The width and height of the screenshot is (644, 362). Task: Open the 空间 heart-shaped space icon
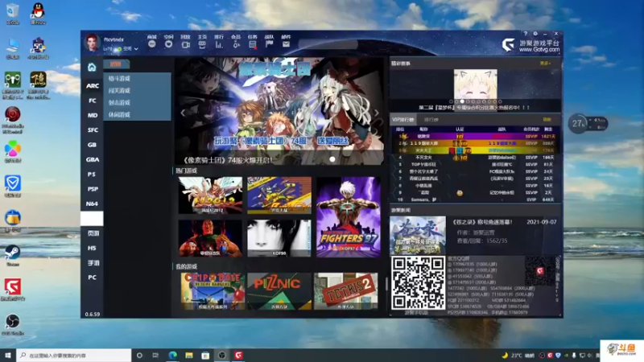coord(168,44)
